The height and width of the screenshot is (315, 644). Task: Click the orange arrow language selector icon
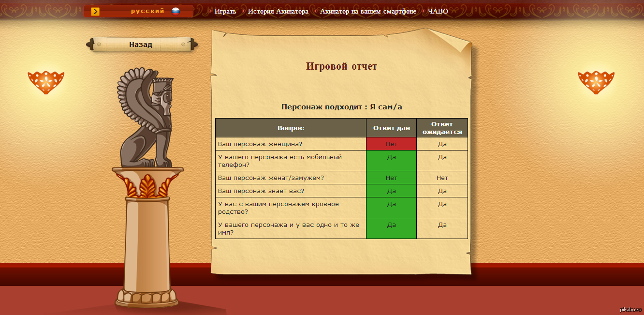click(95, 12)
